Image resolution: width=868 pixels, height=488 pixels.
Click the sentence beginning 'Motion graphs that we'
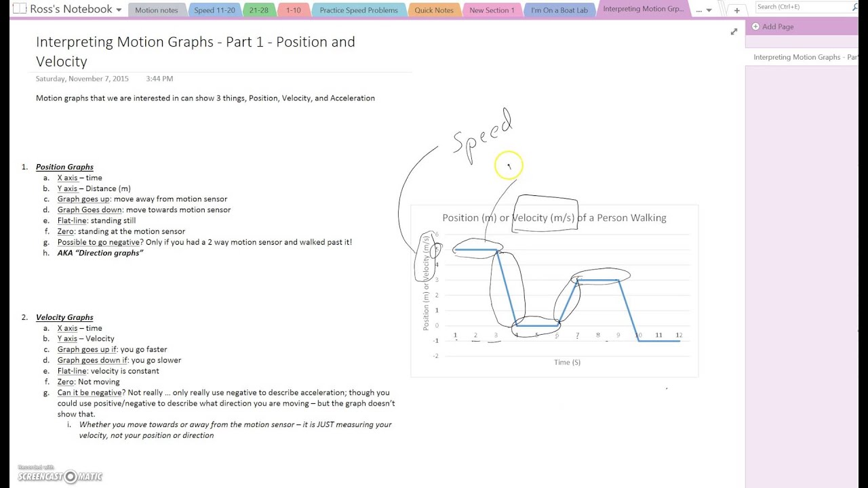coord(205,98)
